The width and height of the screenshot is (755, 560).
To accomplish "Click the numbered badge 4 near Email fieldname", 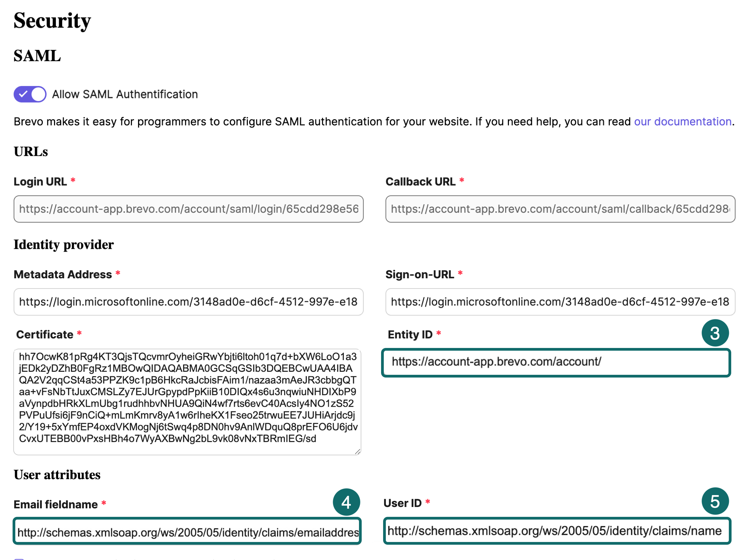I will point(346,503).
